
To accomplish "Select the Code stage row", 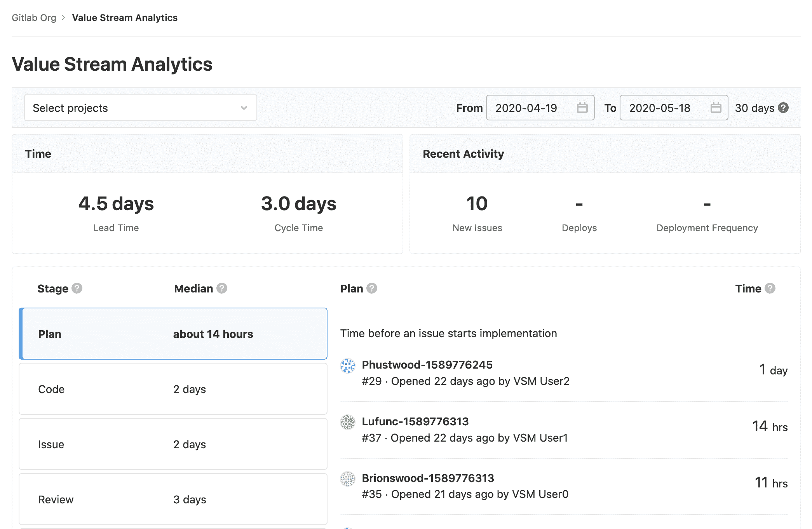I will click(173, 389).
